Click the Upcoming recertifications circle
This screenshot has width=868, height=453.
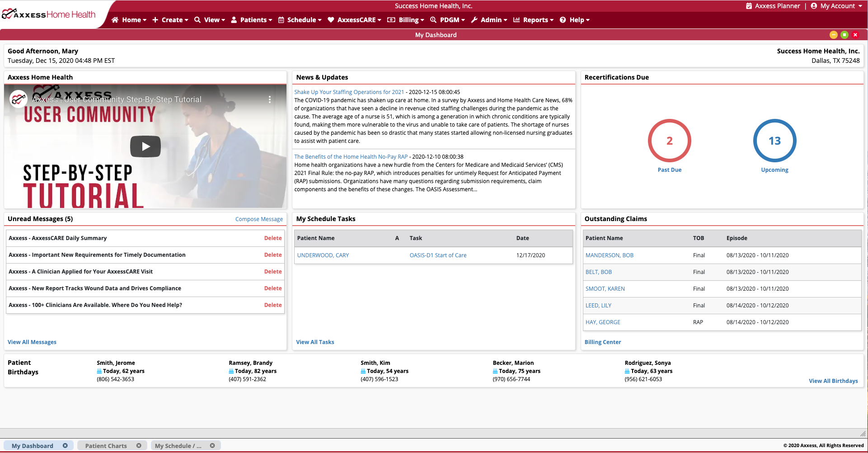(x=774, y=141)
